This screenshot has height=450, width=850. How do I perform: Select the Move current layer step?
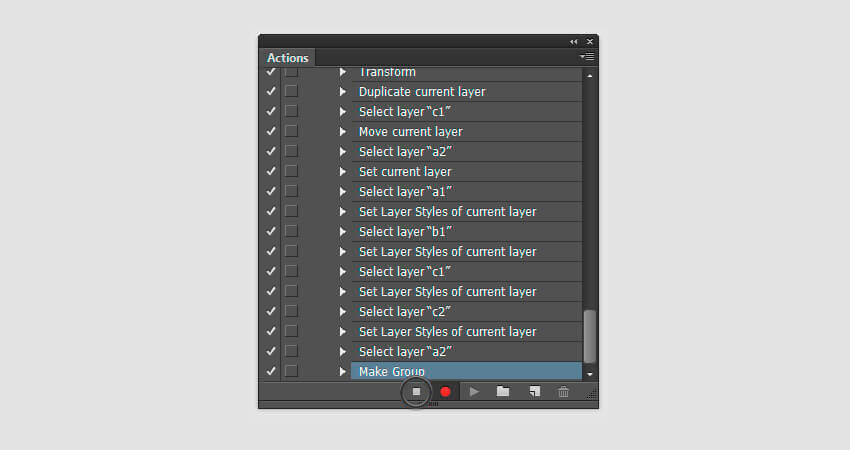(467, 132)
